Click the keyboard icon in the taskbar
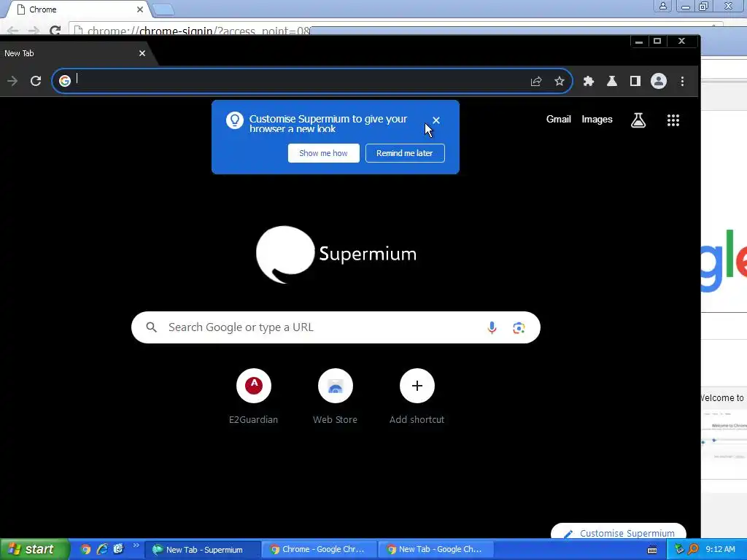This screenshot has width=747, height=560. pyautogui.click(x=653, y=550)
